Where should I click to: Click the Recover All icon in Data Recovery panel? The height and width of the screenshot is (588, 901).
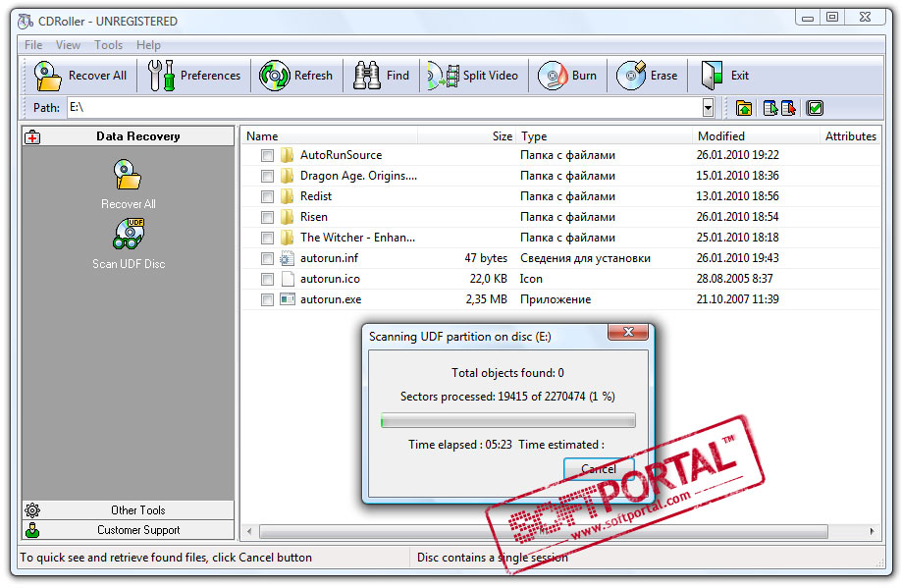click(128, 175)
